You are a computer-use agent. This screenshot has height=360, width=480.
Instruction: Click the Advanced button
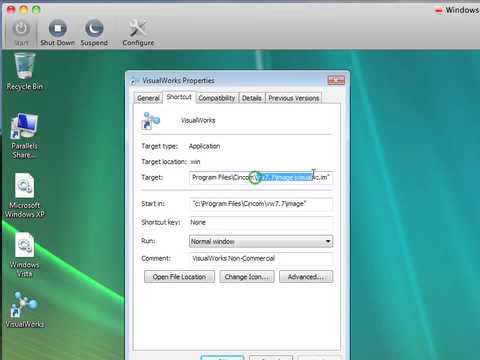[306, 277]
